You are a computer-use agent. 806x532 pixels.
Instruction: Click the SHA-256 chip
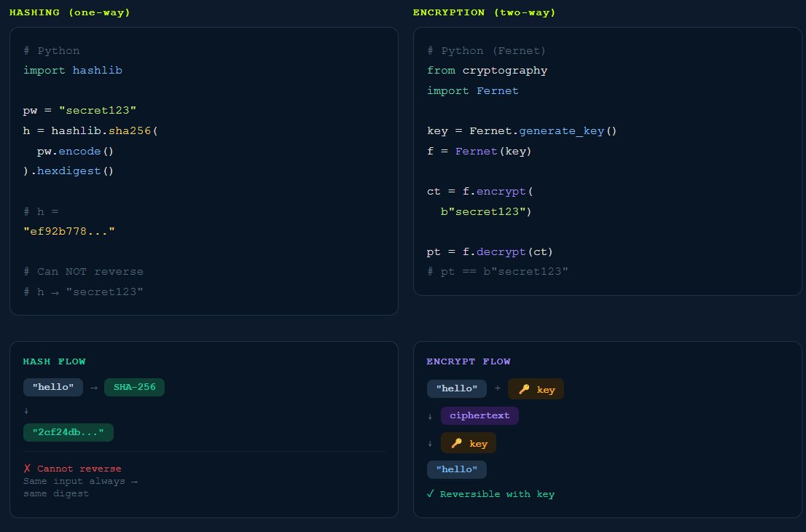[134, 387]
